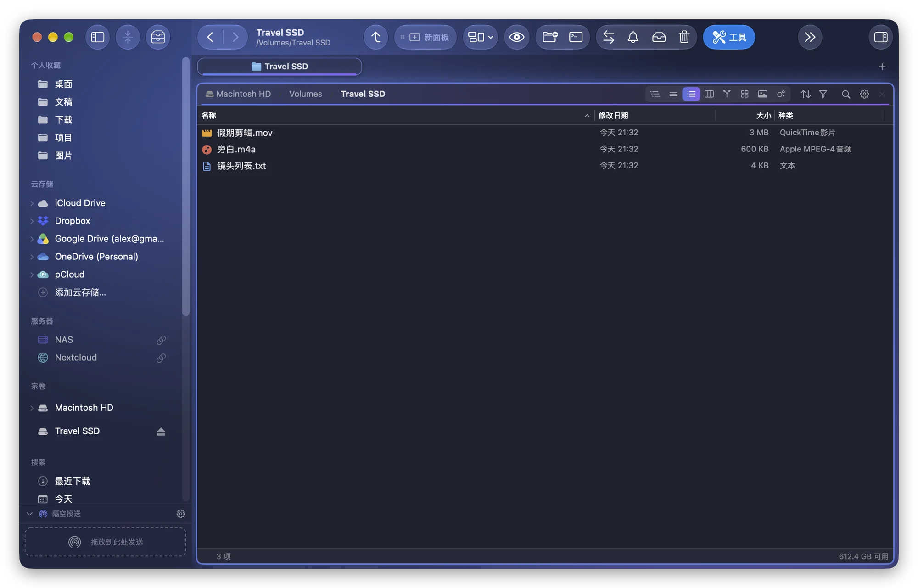Eject the Travel SSD volume
This screenshot has height=588, width=918.
click(x=161, y=431)
